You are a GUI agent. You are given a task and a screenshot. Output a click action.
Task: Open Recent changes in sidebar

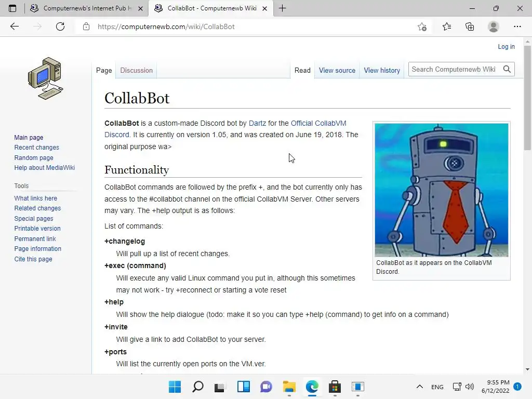pyautogui.click(x=37, y=147)
